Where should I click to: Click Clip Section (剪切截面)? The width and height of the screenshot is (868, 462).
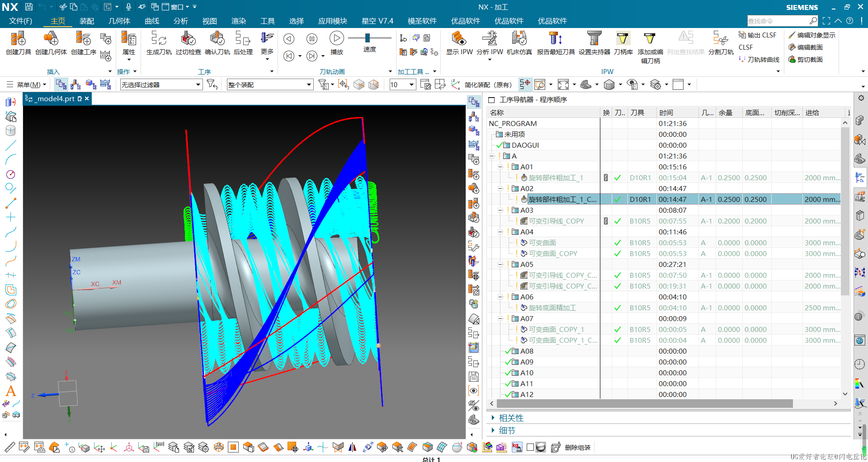tap(806, 60)
